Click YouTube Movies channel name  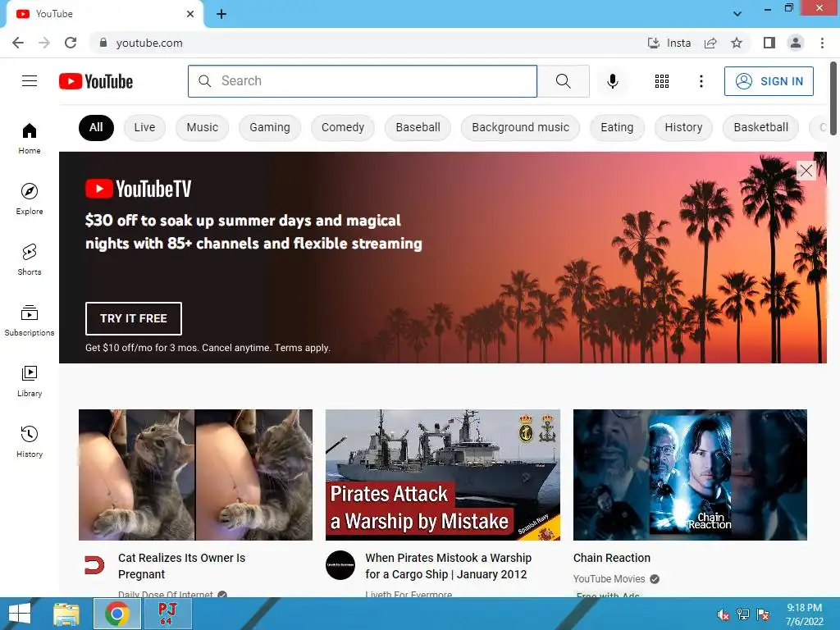(x=609, y=578)
